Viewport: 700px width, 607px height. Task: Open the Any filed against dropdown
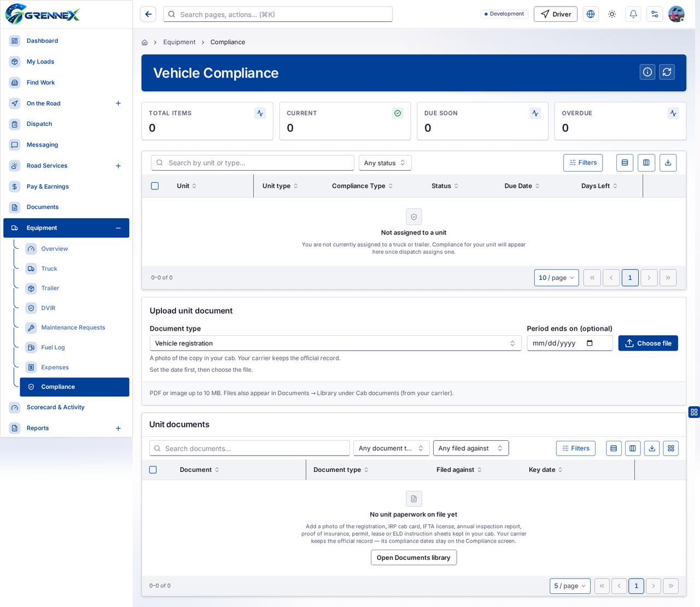pos(471,448)
